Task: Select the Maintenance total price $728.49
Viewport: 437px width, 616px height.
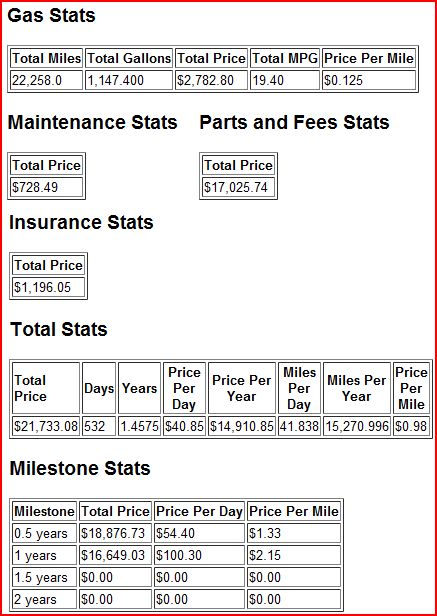Action: tap(47, 187)
